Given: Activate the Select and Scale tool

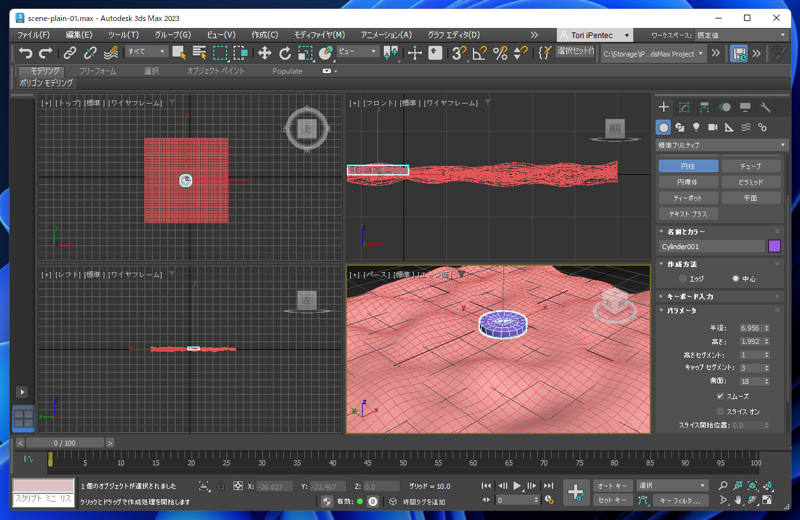Looking at the screenshot, I should pos(305,53).
